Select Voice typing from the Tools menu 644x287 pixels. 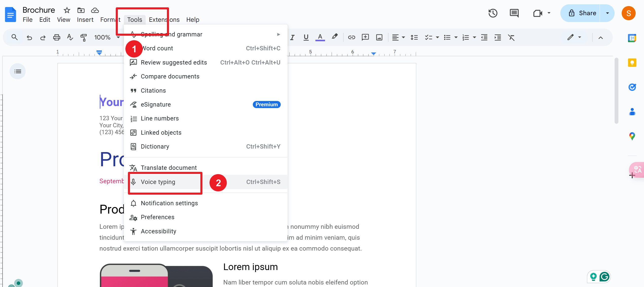coord(158,182)
